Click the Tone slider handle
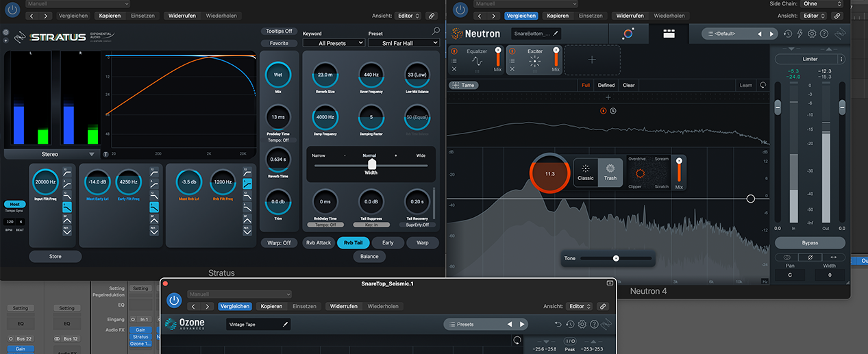The height and width of the screenshot is (354, 868). tap(616, 258)
